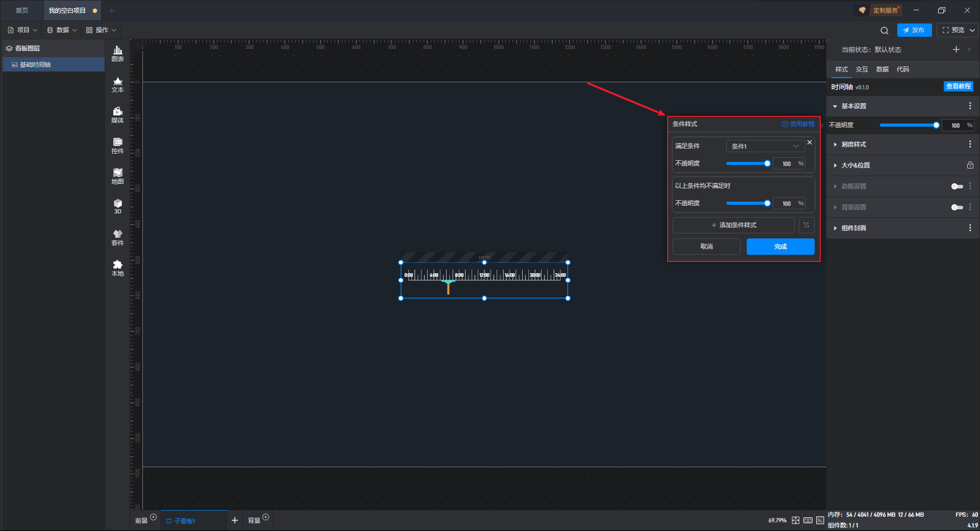The image size is (980, 531).
Task: Open 定制服务 custom service
Action: 878,10
